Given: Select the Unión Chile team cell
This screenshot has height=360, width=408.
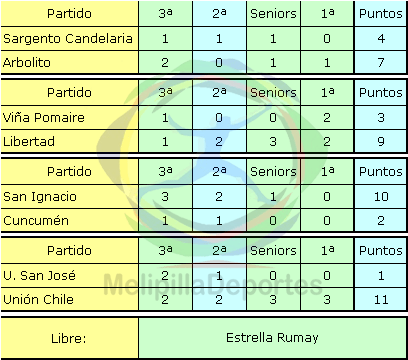Looking at the screenshot, I should 69,299.
